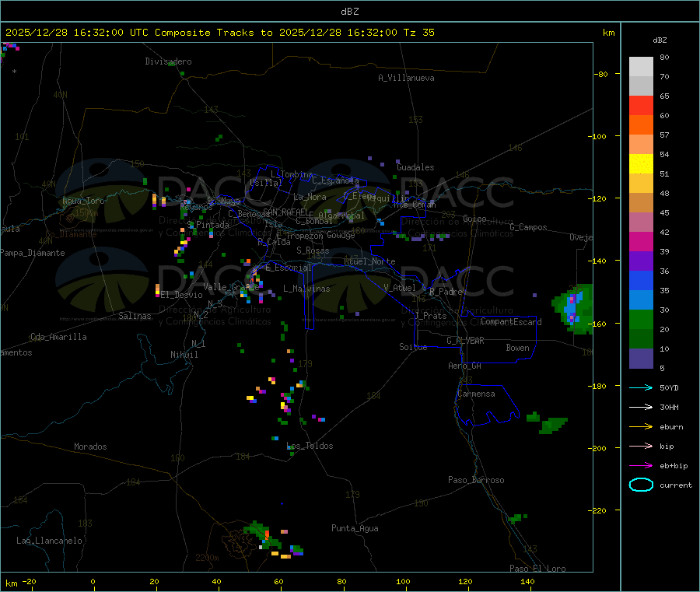Click the Atuel_Norte map label
700x592 pixels.
[x=369, y=261]
